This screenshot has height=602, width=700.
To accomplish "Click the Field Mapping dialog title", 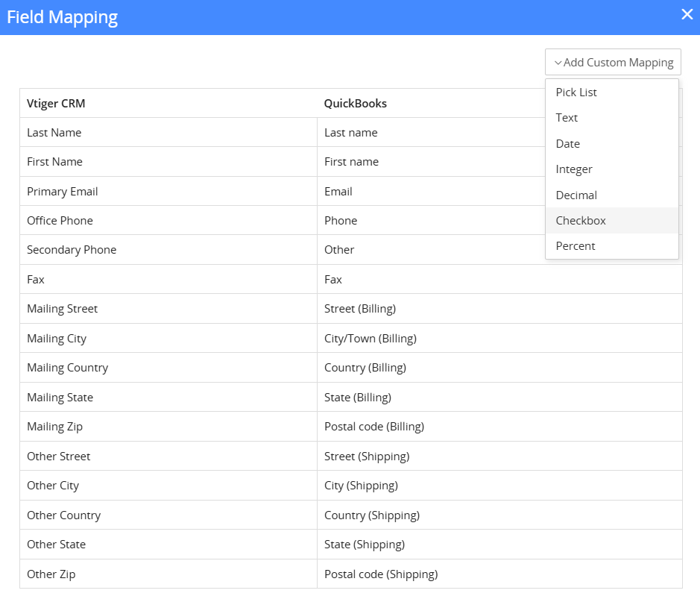I will click(x=63, y=17).
